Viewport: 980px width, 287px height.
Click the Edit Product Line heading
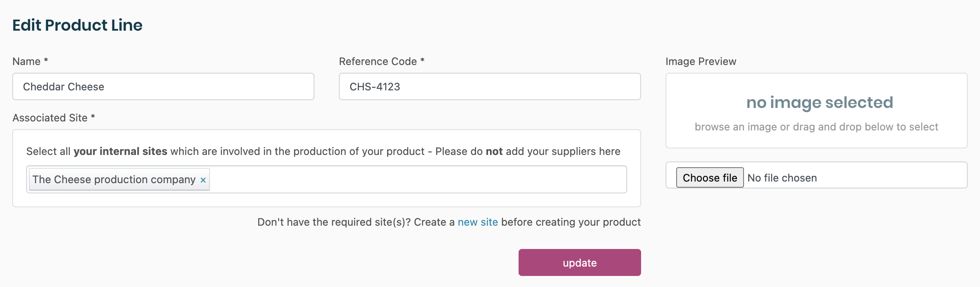click(x=77, y=25)
